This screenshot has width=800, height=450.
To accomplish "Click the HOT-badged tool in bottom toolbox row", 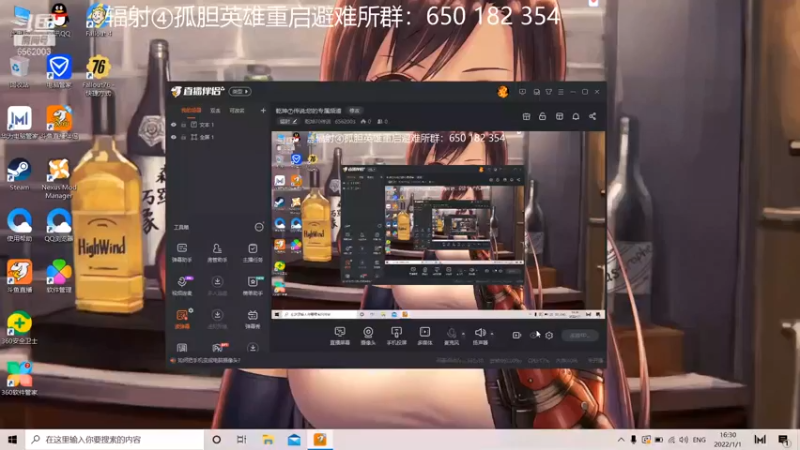I will [x=218, y=348].
